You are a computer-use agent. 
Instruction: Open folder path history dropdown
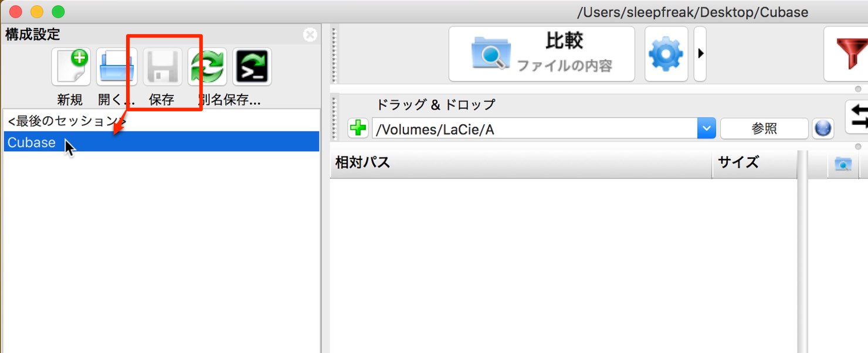[706, 129]
